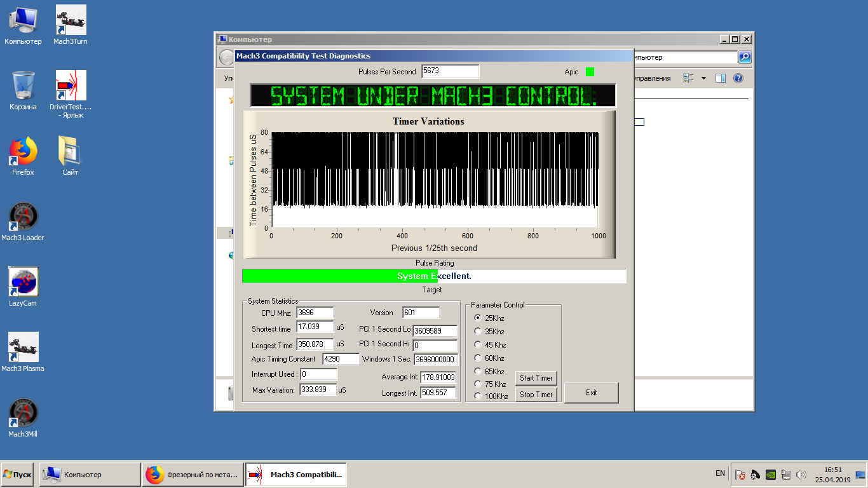The height and width of the screenshot is (488, 868).
Task: Select the Mach3 Plasma desktop shortcut
Action: (23, 352)
